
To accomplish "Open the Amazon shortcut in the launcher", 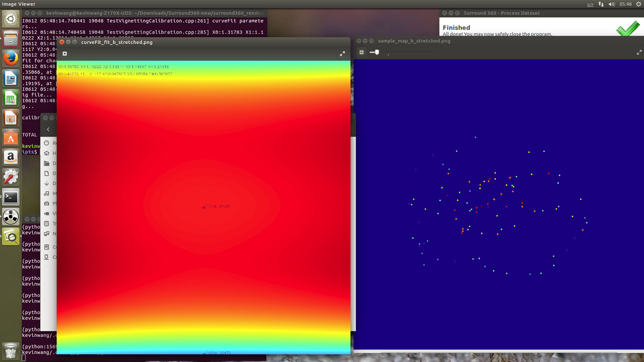I will point(10,157).
